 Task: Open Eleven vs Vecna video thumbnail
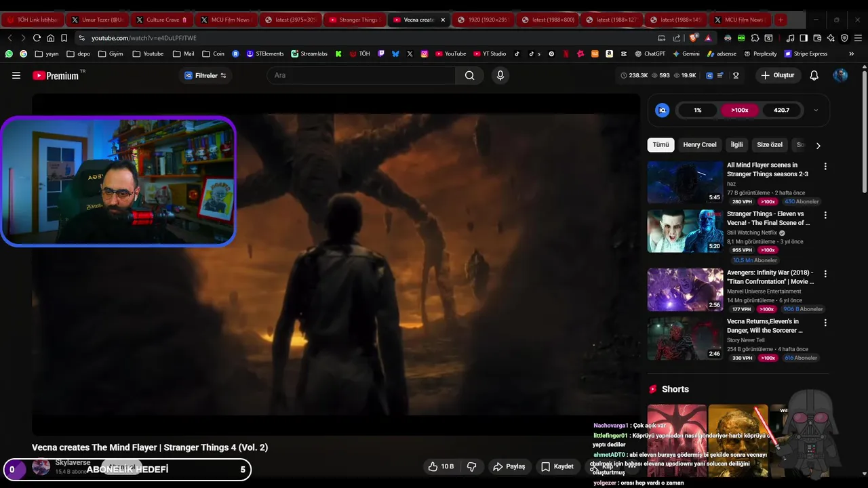tap(685, 231)
